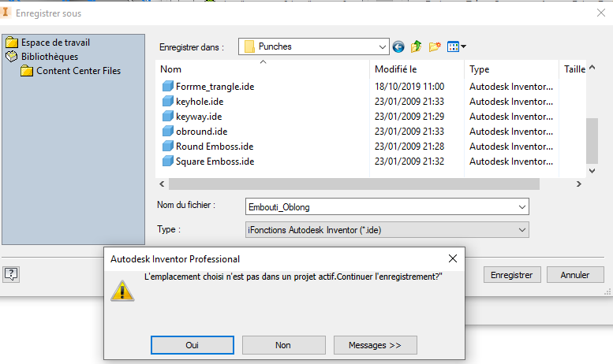Click the Round Emboss.ide file icon
The width and height of the screenshot is (613, 364).
click(x=168, y=146)
